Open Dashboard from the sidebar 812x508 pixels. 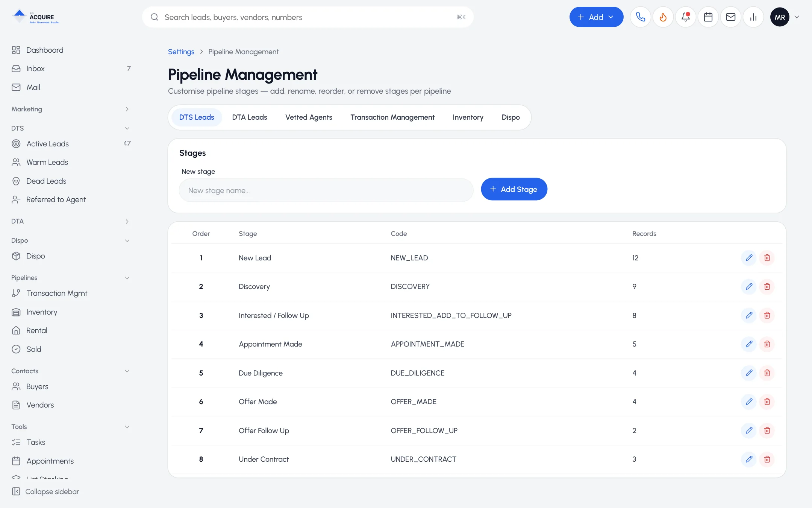tap(70, 50)
